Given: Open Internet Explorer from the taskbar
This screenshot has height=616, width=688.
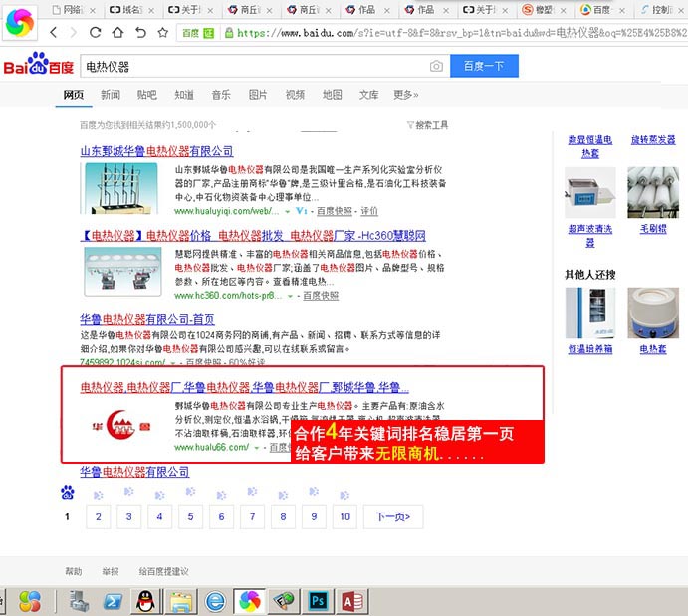Looking at the screenshot, I should click(215, 601).
